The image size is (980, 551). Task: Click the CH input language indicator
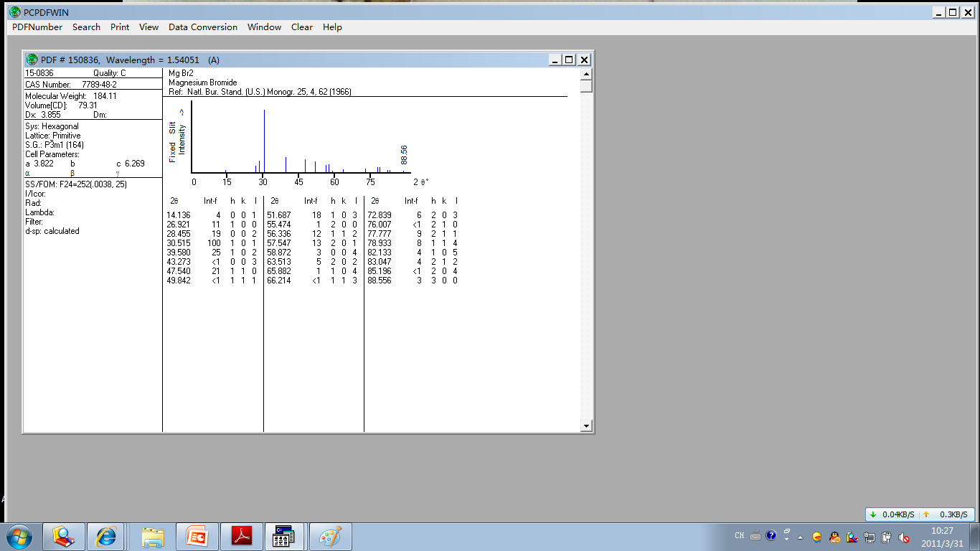click(x=740, y=536)
